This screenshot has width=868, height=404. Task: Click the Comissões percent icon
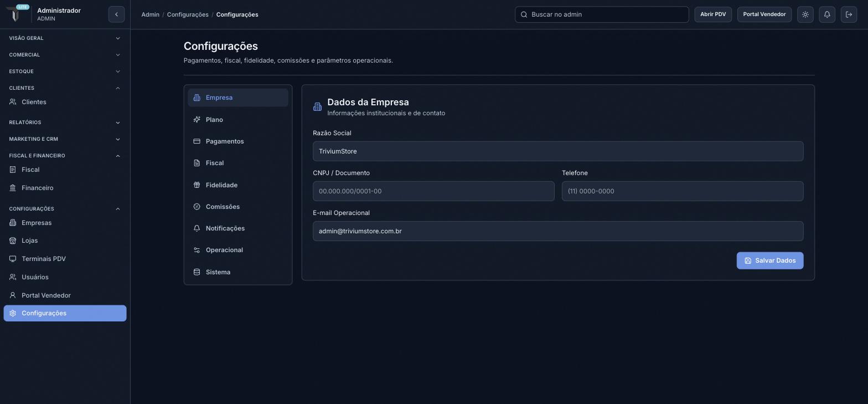pyautogui.click(x=197, y=207)
